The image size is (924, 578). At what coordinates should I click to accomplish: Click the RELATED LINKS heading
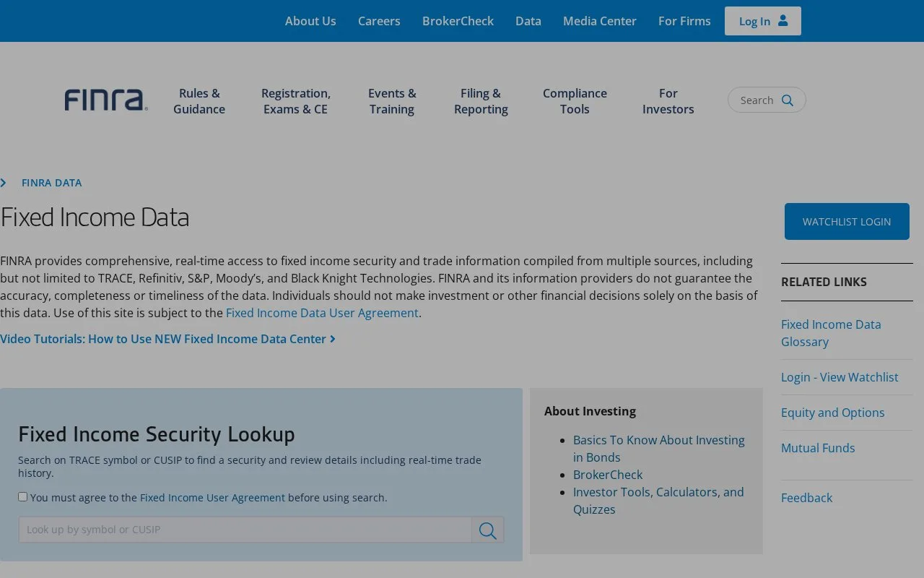[x=824, y=282]
